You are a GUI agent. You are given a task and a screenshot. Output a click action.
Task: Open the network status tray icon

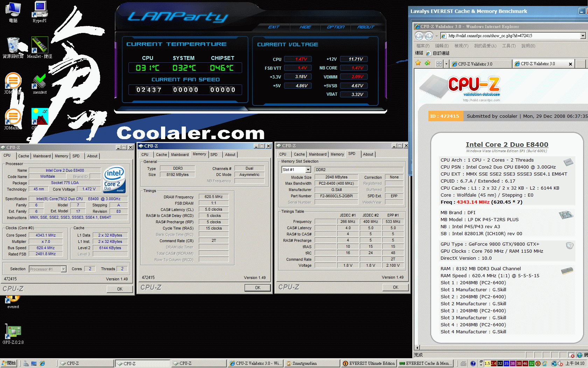554,363
